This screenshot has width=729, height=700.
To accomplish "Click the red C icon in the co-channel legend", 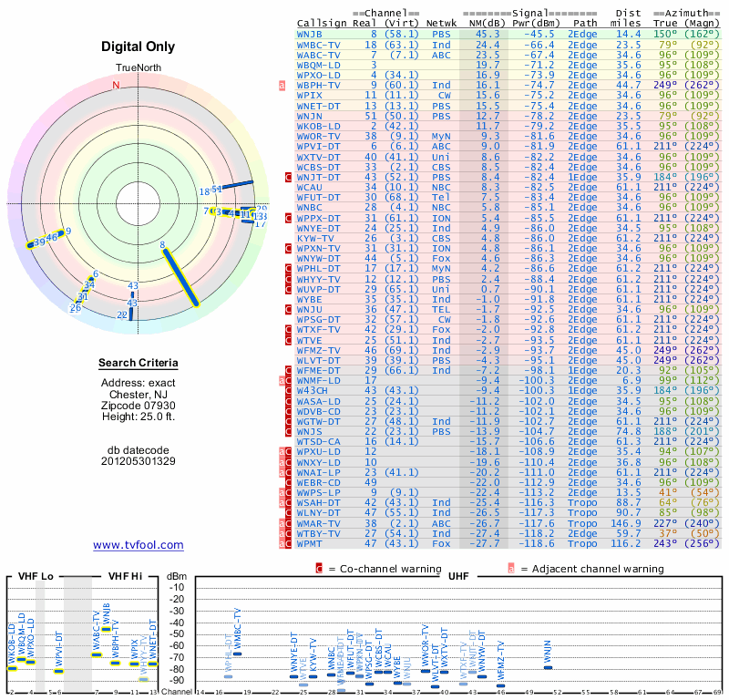I will 319,569.
